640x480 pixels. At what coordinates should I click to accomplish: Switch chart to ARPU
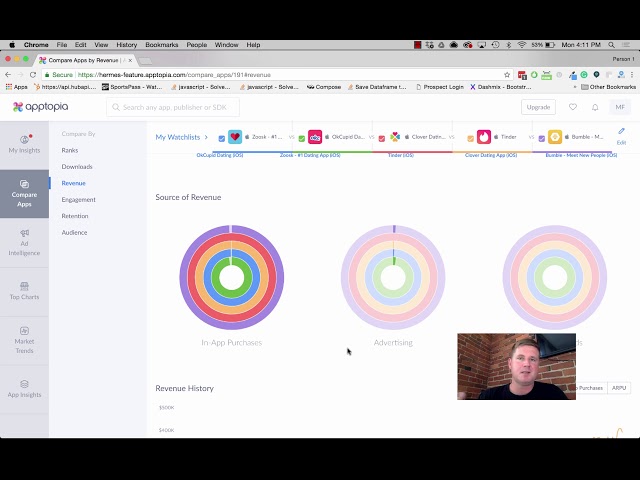point(619,388)
